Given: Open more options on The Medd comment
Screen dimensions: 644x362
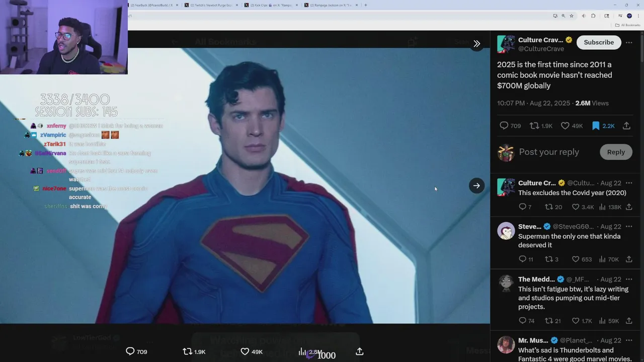Looking at the screenshot, I should pyautogui.click(x=629, y=279).
